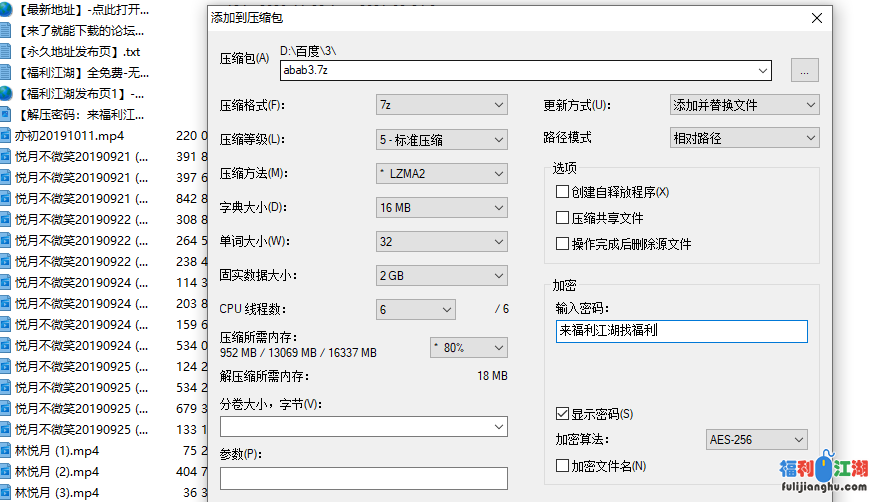This screenshot has width=879, height=502.
Task: Uncheck the 显示密码 checkbox
Action: 562,414
